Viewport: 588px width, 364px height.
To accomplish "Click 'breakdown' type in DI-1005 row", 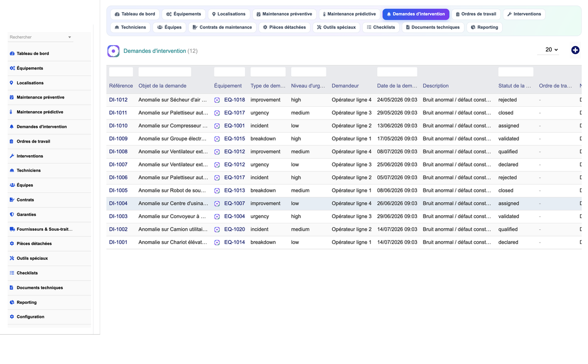I will (263, 191).
